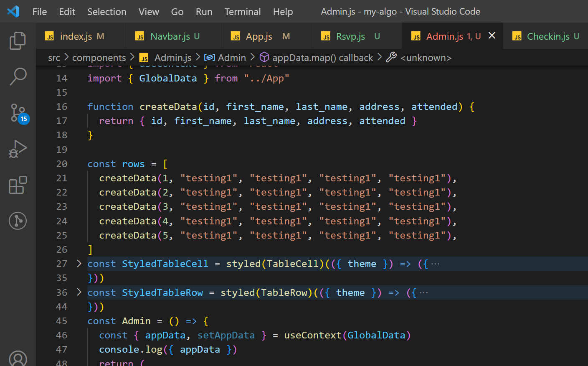Click the components breadcrumb
This screenshot has height=366, width=588.
click(99, 58)
